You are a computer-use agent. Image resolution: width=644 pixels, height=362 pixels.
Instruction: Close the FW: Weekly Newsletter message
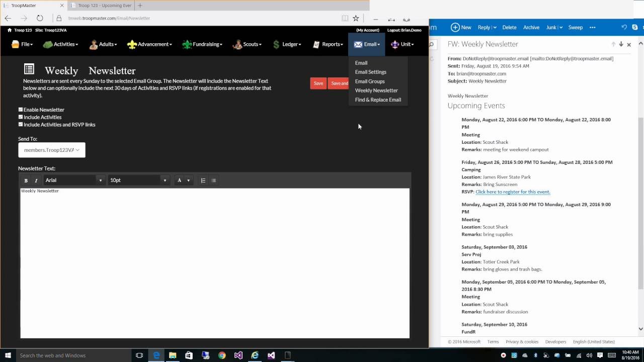click(x=629, y=44)
